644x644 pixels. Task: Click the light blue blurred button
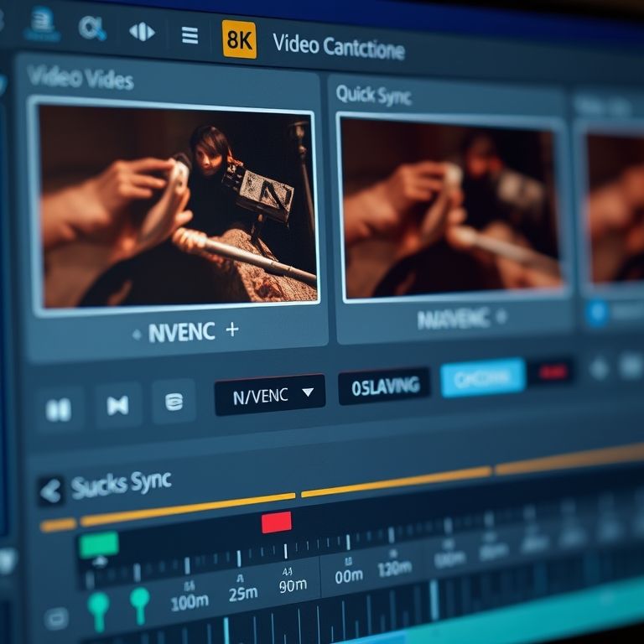[483, 377]
